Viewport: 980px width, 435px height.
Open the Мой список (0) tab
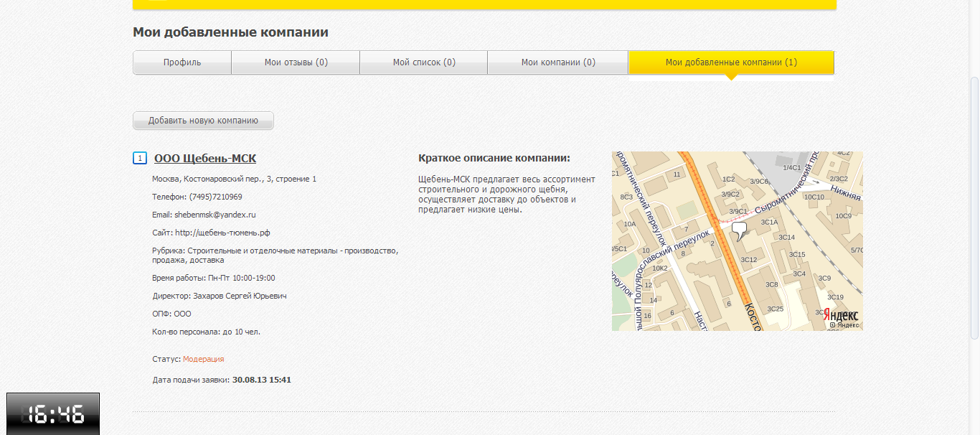424,62
